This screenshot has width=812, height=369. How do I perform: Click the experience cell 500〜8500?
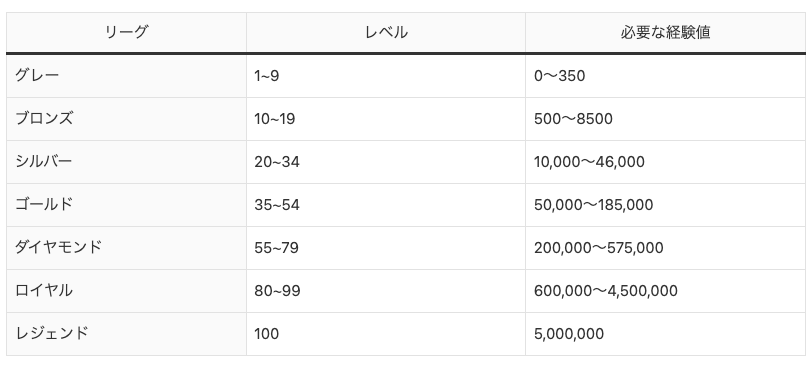(665, 119)
